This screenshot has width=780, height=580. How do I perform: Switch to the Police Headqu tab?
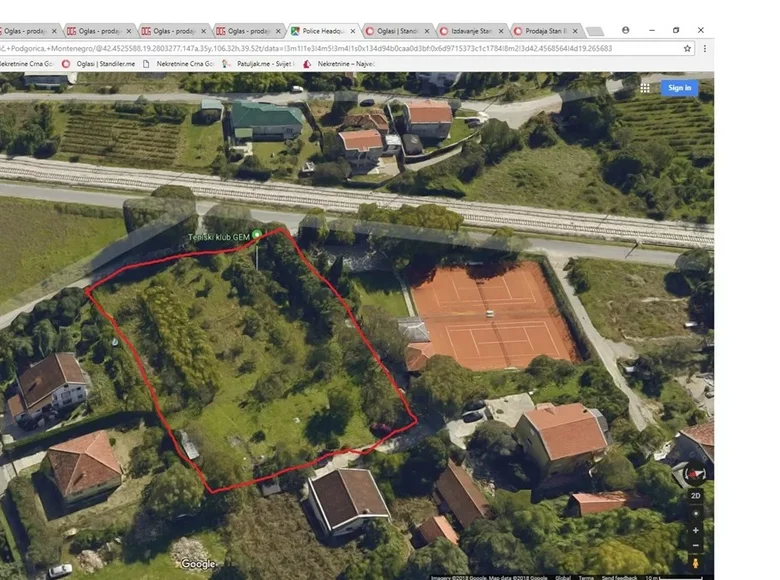(x=322, y=31)
